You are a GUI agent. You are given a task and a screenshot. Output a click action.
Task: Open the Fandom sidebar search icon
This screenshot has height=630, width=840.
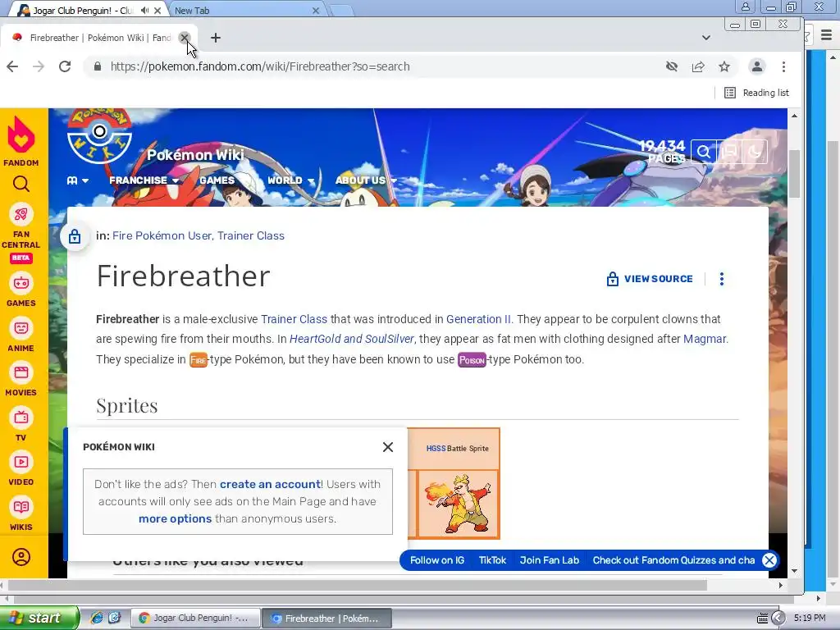(21, 184)
